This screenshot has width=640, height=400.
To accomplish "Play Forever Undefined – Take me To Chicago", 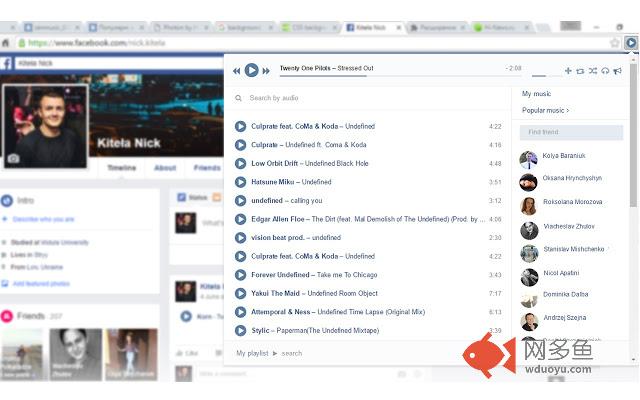I will click(x=240, y=275).
